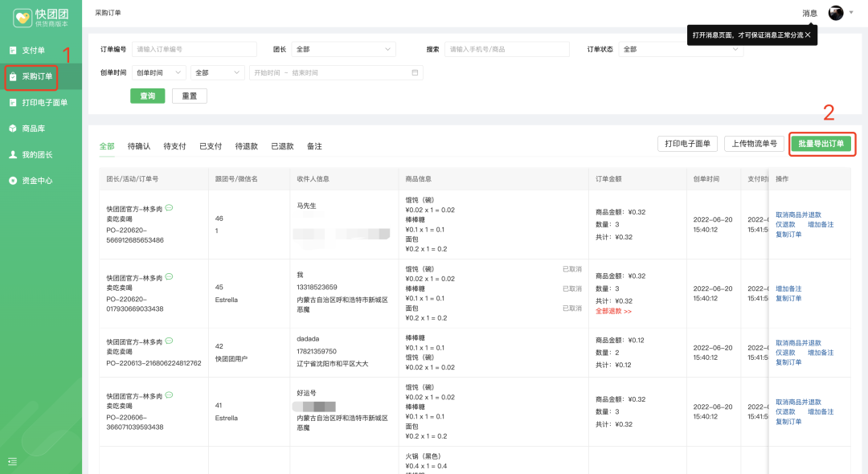This screenshot has height=474, width=868.
Task: Click the 上传物流单号 button
Action: (754, 144)
